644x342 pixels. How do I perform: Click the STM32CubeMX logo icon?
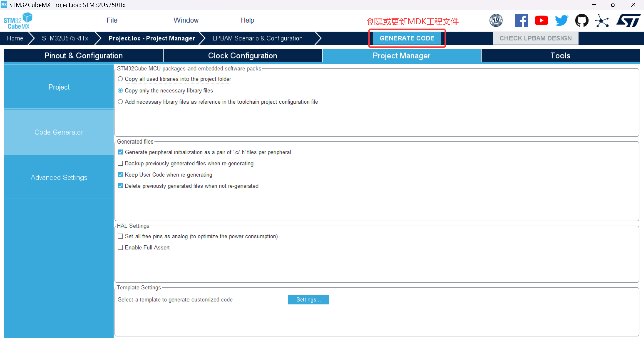click(x=18, y=21)
